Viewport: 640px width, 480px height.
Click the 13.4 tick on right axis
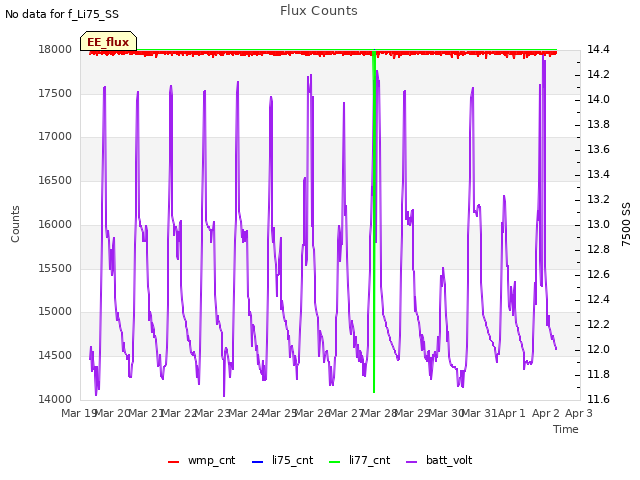coord(598,174)
